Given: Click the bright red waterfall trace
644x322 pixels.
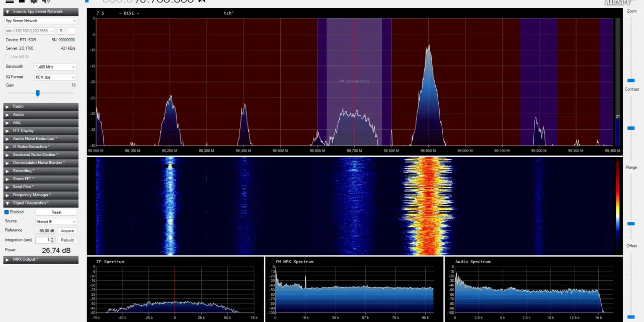Looking at the screenshot, I should [428, 206].
